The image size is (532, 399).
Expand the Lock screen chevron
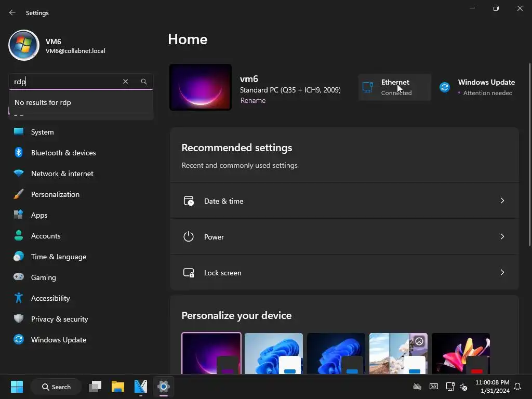coord(502,272)
